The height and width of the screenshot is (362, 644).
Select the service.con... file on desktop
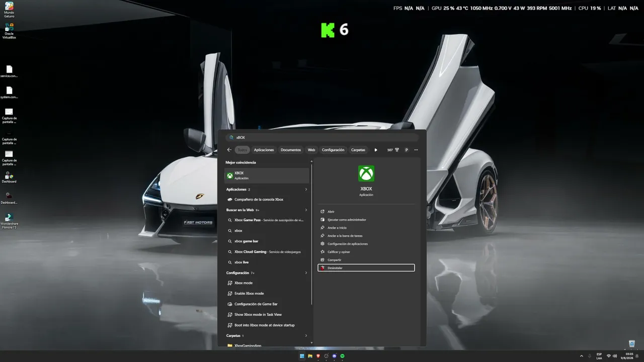9,71
